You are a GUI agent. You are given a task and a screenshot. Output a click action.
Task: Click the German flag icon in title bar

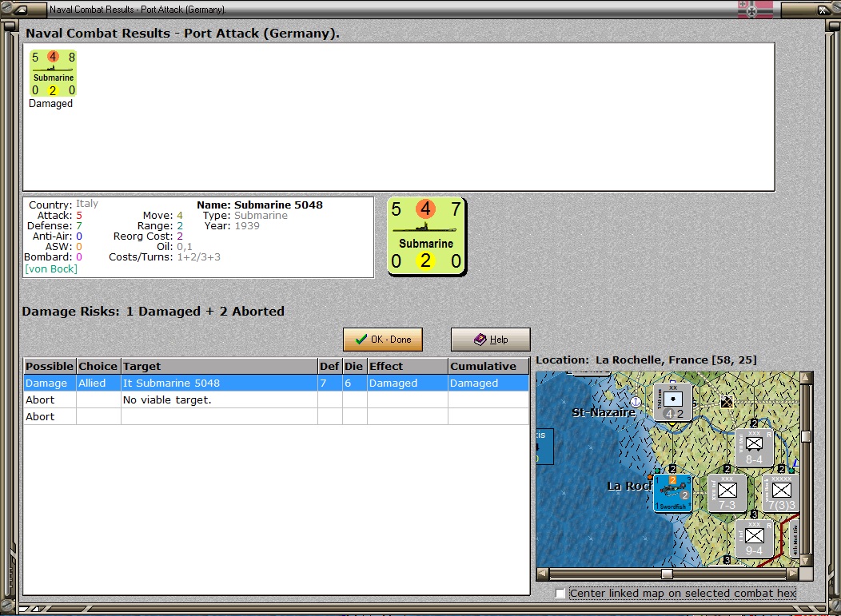pos(755,9)
